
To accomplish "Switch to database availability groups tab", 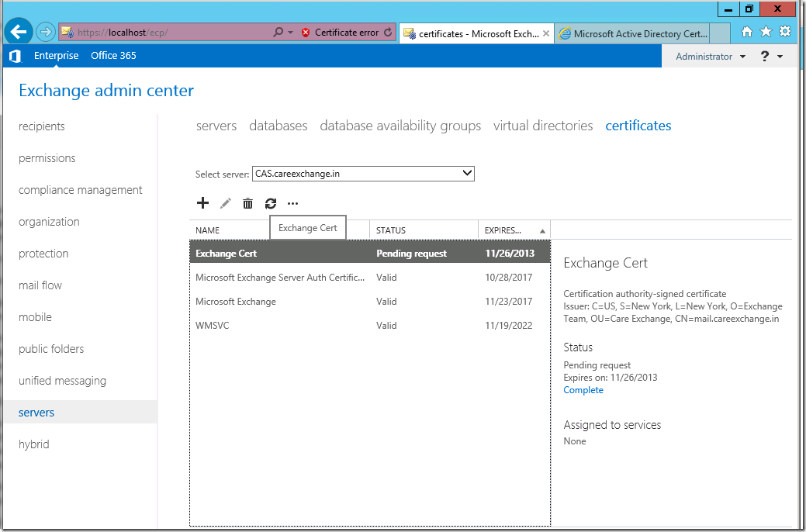I will (x=400, y=126).
